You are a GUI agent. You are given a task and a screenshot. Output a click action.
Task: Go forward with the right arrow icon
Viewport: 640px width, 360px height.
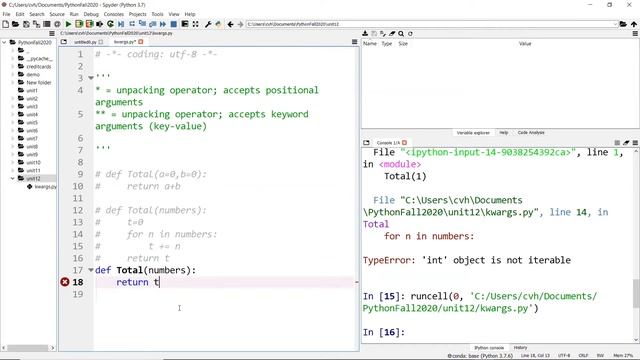point(240,24)
